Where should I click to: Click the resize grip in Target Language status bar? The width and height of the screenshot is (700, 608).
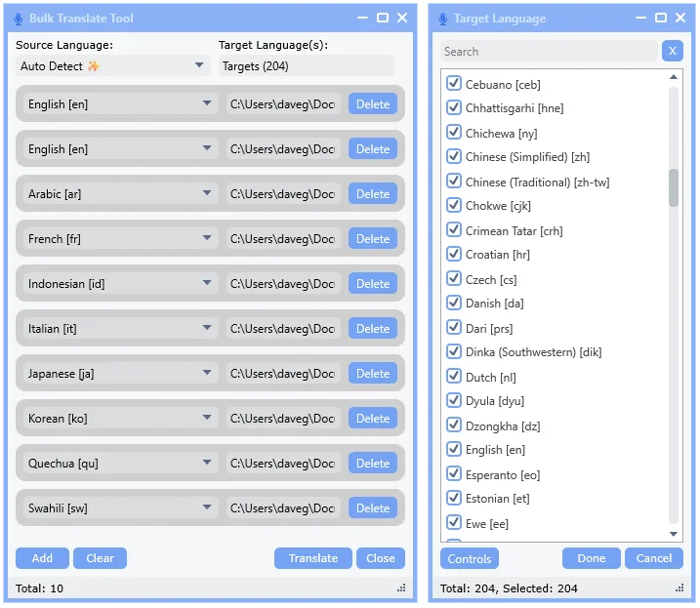click(679, 588)
